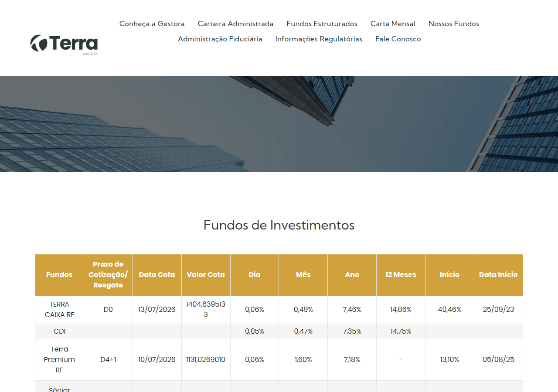Click the Início column header
558x392 pixels.
[449, 275]
